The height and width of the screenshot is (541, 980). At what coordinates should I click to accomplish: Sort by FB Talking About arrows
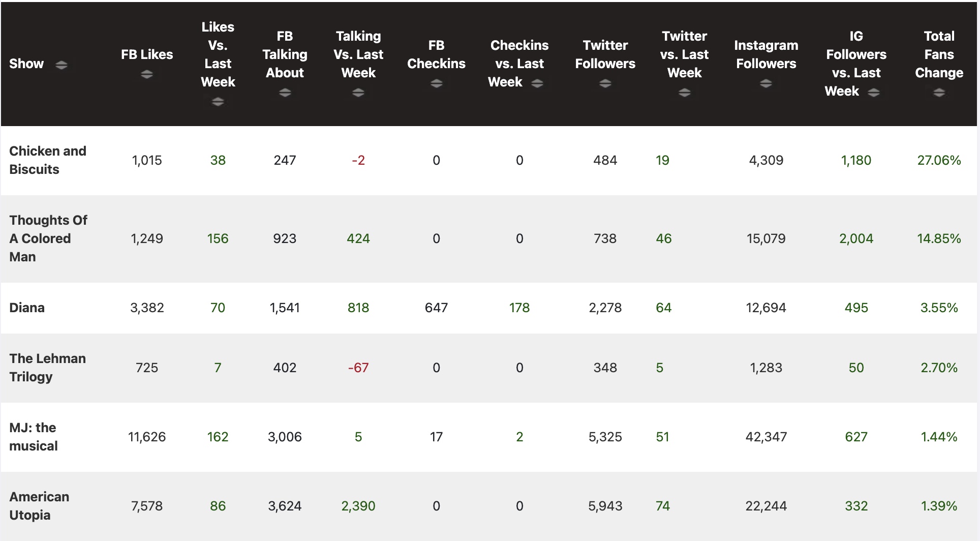click(285, 93)
